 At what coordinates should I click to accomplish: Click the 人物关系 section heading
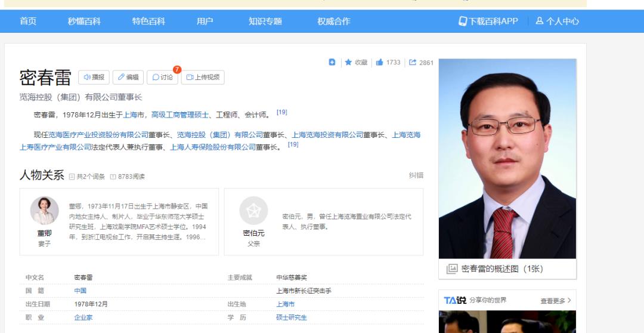42,175
